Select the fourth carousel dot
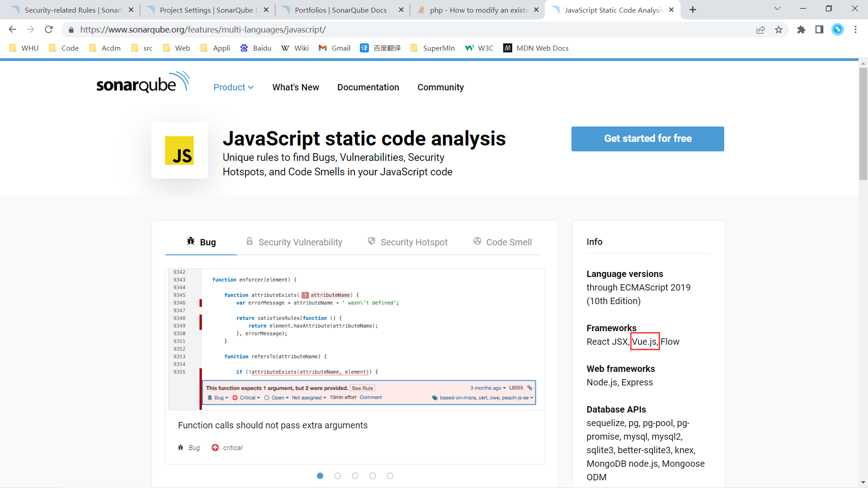The image size is (868, 488). pos(373,476)
